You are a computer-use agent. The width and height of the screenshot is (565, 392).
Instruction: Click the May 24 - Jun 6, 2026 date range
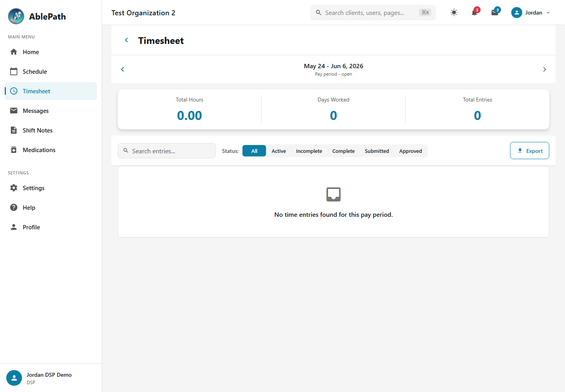pyautogui.click(x=334, y=66)
